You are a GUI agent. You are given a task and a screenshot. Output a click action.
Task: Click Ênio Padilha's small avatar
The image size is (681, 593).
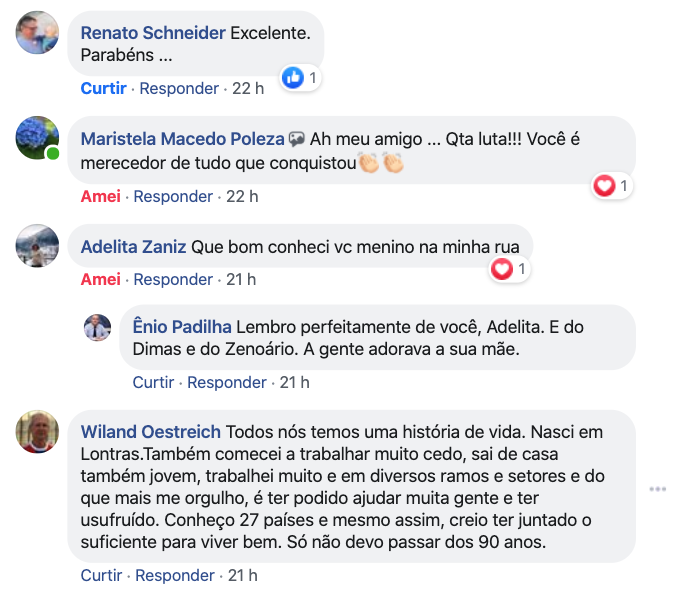(97, 327)
